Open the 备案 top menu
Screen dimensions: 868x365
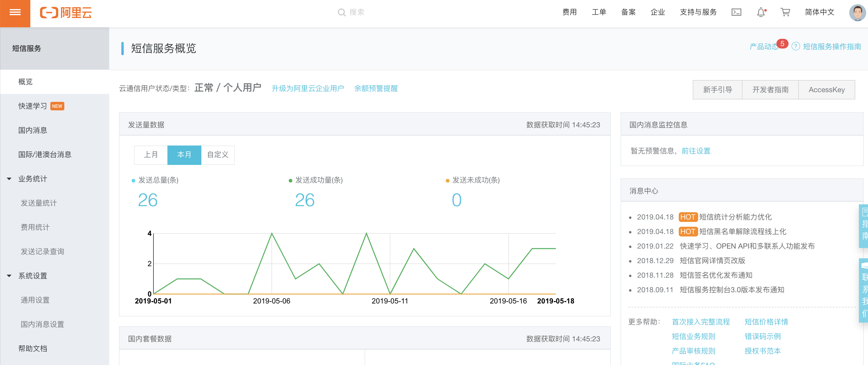click(628, 12)
